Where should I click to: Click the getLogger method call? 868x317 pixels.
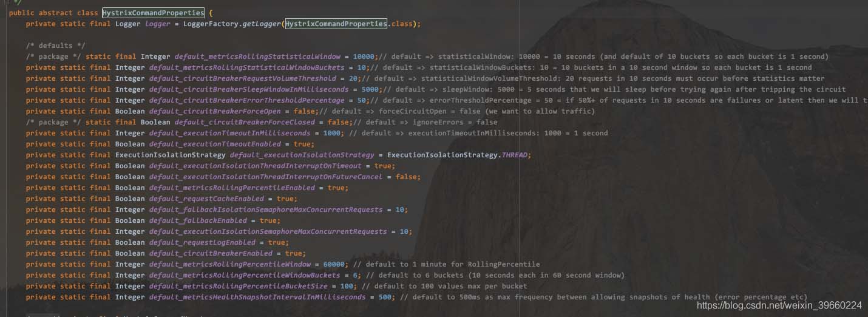click(x=262, y=24)
